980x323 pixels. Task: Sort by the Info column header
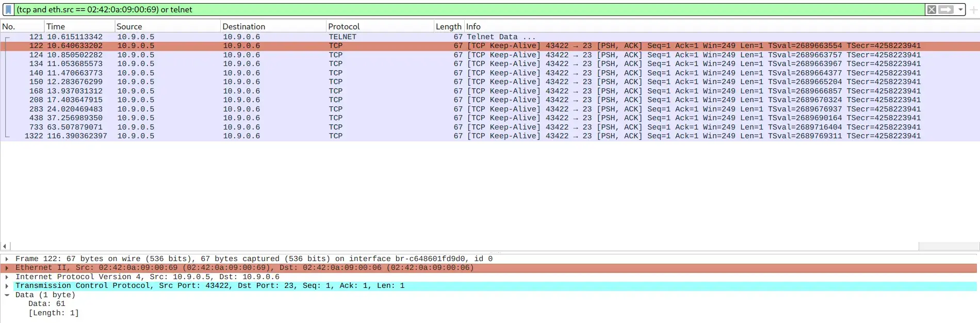click(x=722, y=26)
